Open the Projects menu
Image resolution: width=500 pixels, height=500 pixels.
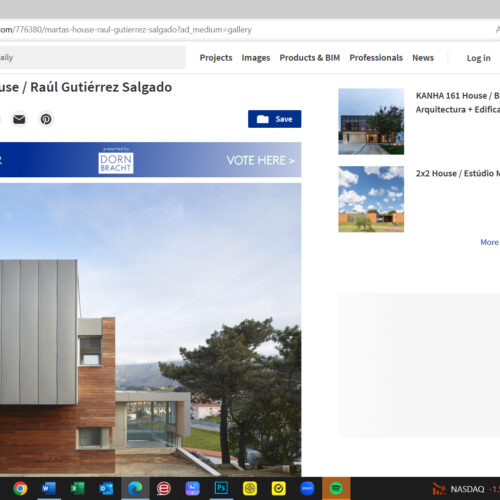point(216,58)
